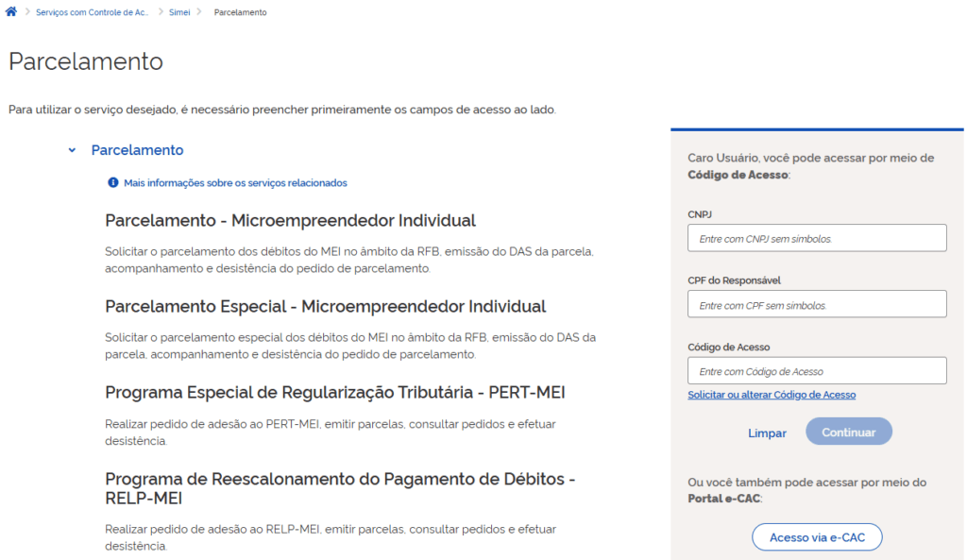This screenshot has height=560, width=967.
Task: Focus the CNPJ input field
Action: [x=817, y=238]
